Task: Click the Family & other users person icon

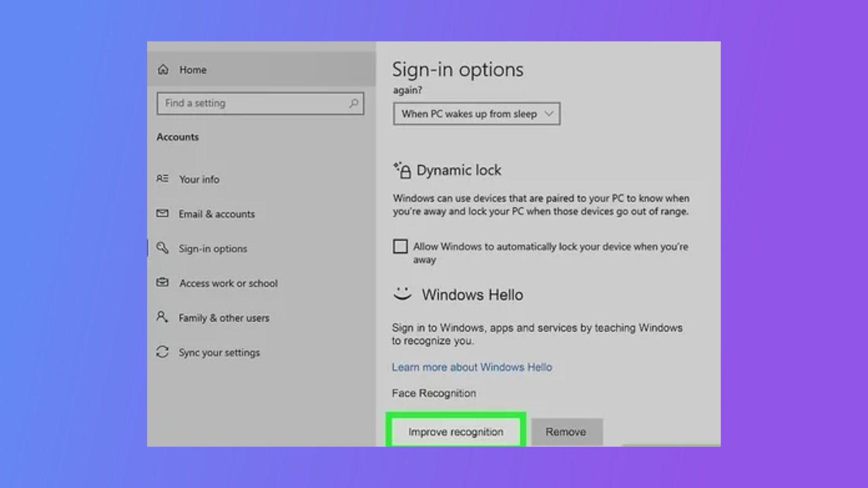Action: 162,317
